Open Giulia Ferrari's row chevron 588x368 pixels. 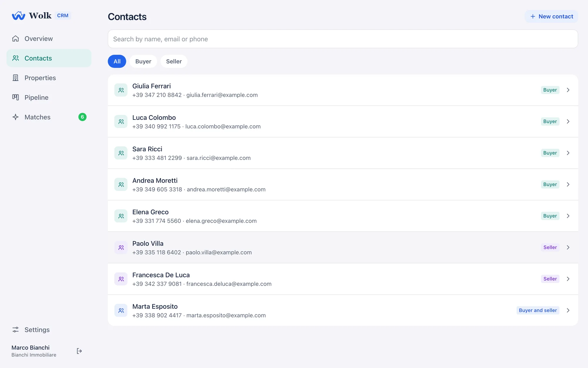[x=568, y=90]
